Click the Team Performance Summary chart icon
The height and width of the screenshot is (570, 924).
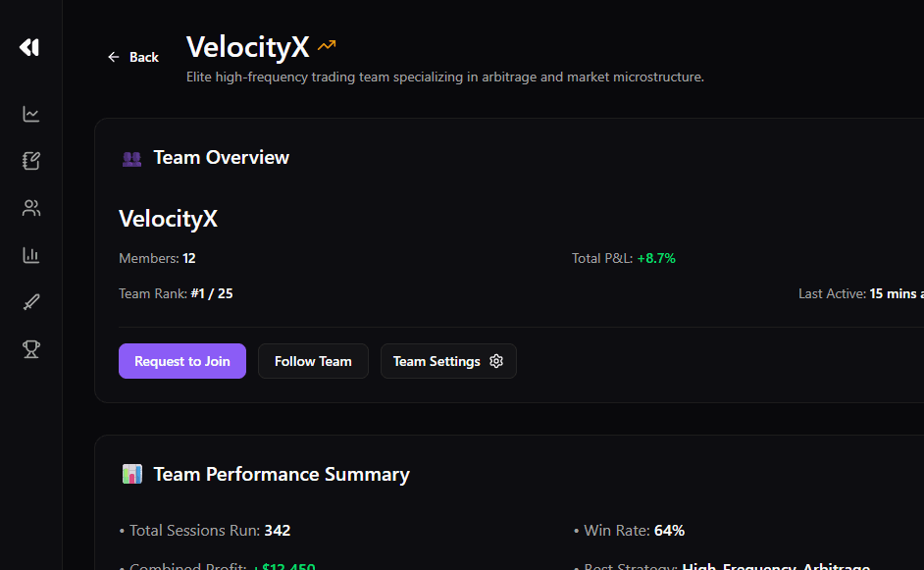pyautogui.click(x=132, y=475)
